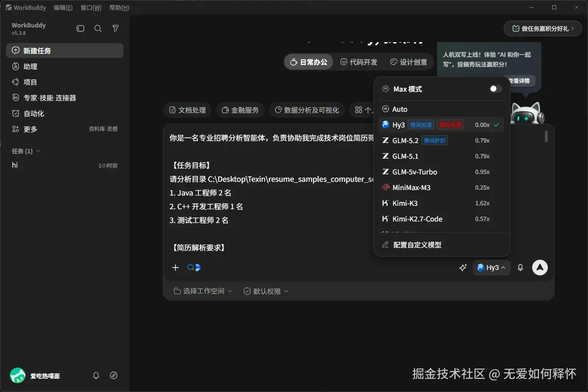Click the prompt area scrollbar

click(546, 136)
